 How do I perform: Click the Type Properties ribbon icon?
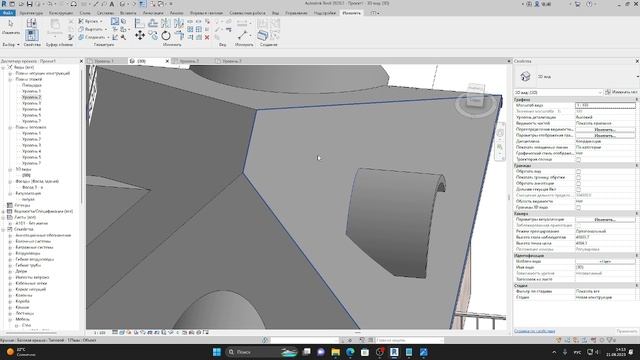(31, 22)
